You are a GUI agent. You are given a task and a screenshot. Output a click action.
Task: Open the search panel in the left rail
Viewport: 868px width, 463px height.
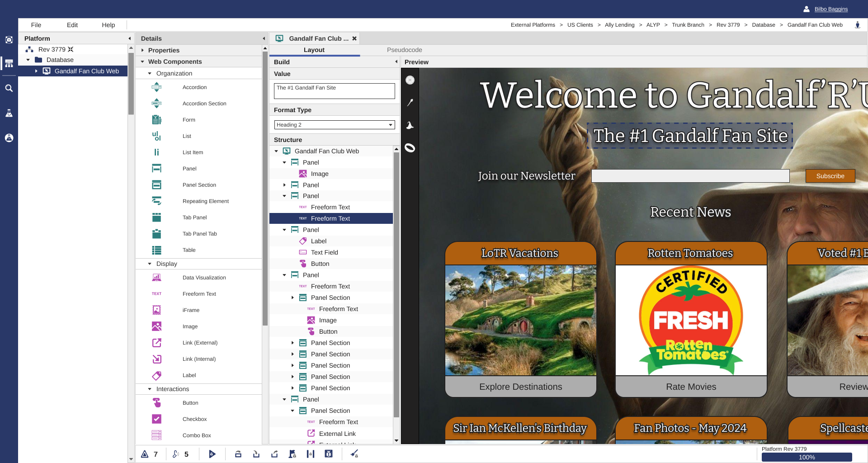click(9, 88)
